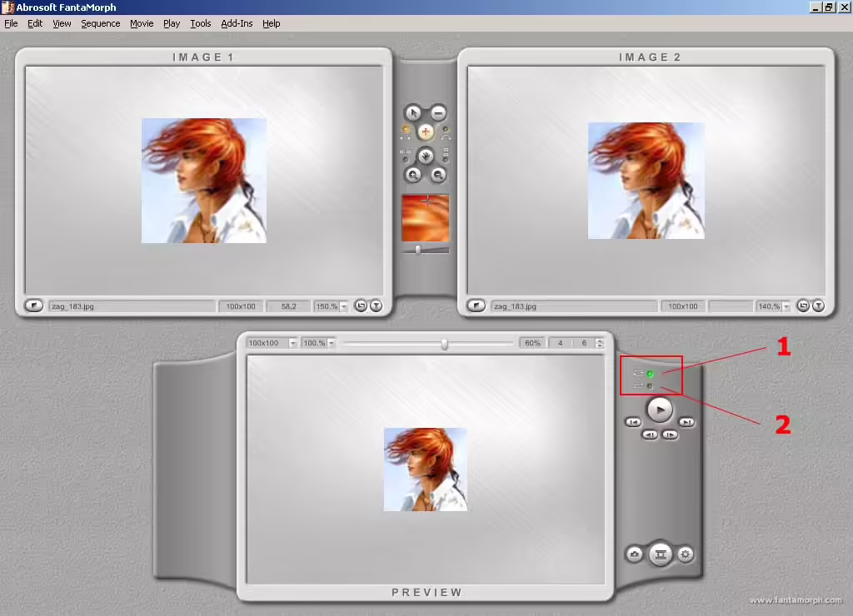Click Image 2 rotate icon

[802, 306]
